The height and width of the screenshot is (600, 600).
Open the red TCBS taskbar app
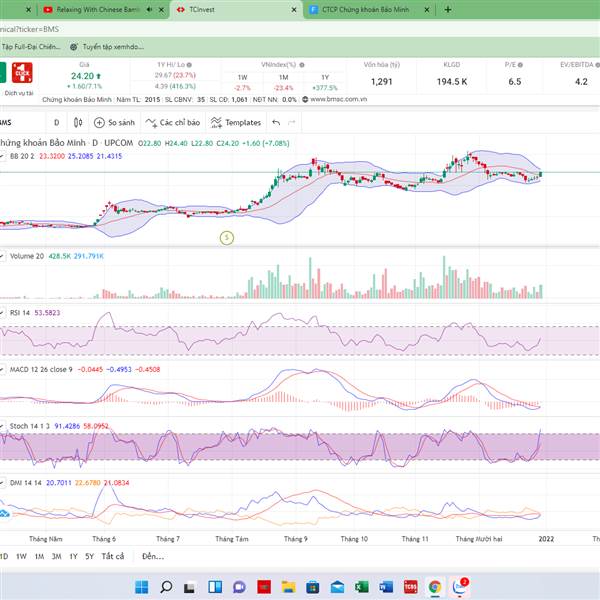pos(411,587)
